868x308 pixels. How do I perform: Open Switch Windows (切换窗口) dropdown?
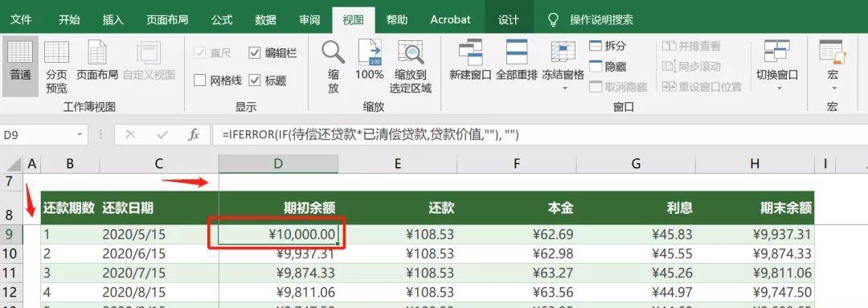click(777, 66)
